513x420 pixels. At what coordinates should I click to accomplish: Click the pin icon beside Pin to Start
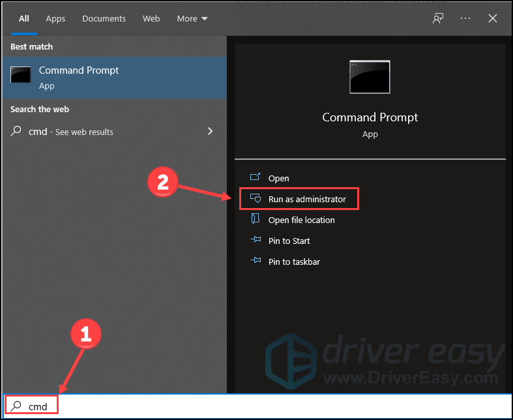pos(256,241)
